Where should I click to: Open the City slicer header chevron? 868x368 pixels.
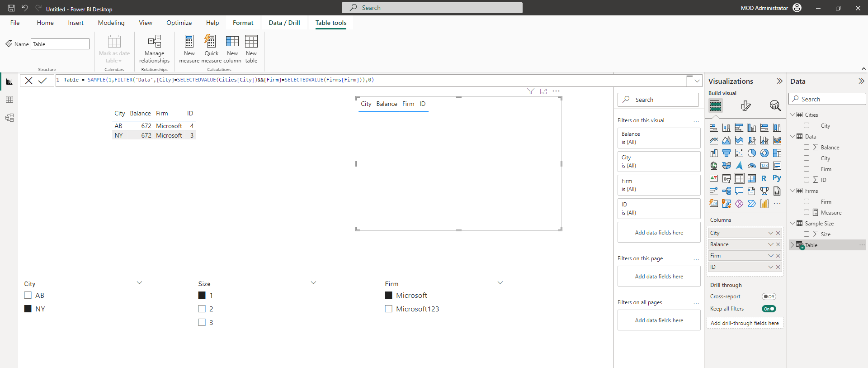click(139, 283)
